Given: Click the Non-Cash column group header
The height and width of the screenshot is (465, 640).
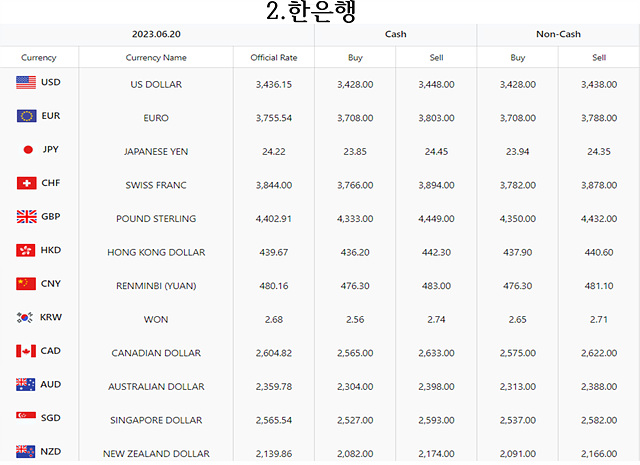Looking at the screenshot, I should tap(558, 34).
